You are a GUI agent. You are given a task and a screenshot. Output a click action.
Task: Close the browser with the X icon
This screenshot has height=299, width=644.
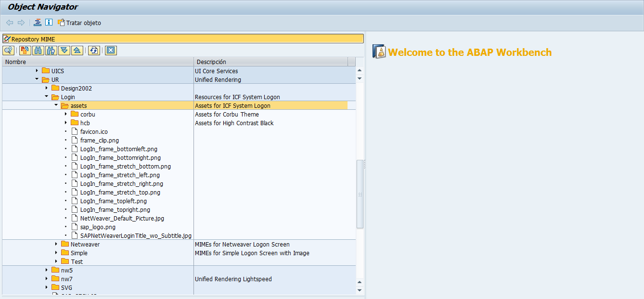110,50
